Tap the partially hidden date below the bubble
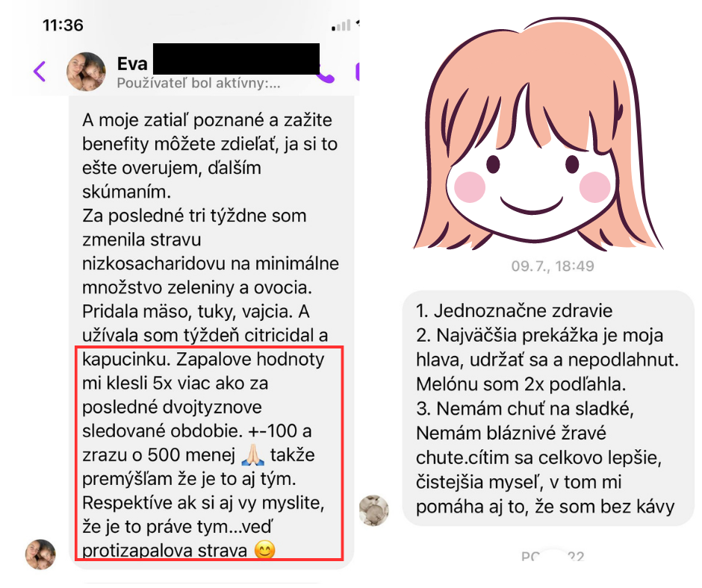 [553, 556]
